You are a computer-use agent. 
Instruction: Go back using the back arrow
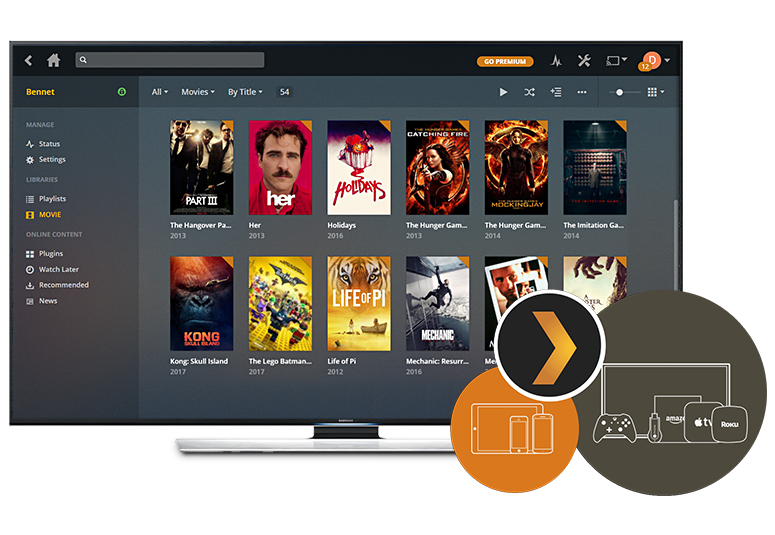pos(29,61)
